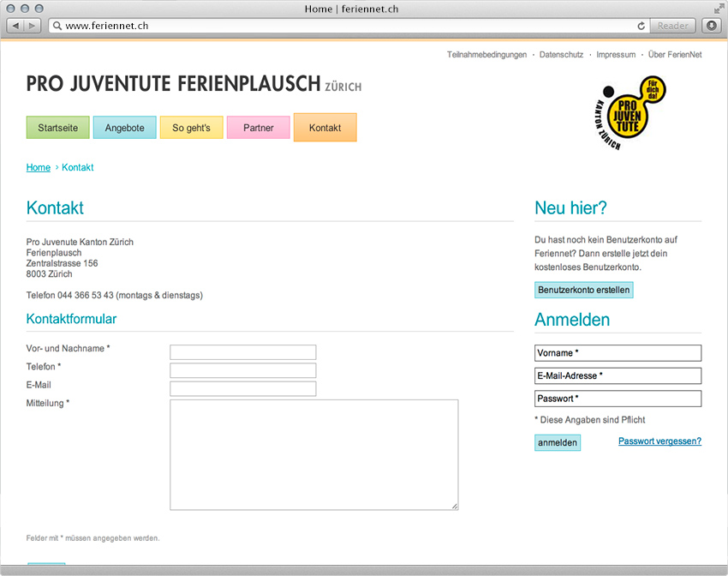Click the Mitteilung text area resize grip

(x=455, y=507)
